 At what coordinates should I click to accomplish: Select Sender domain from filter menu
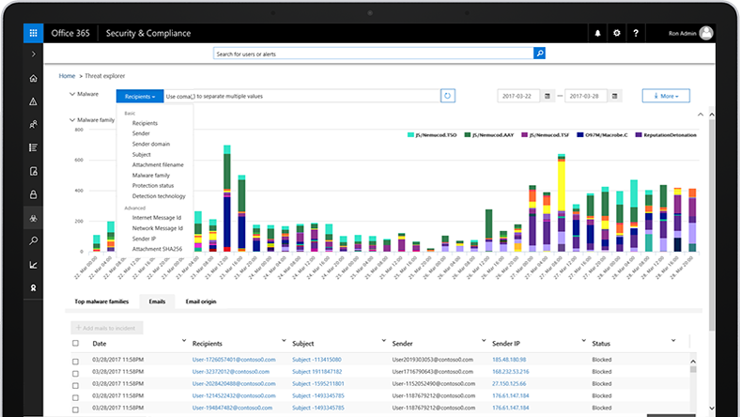click(151, 144)
